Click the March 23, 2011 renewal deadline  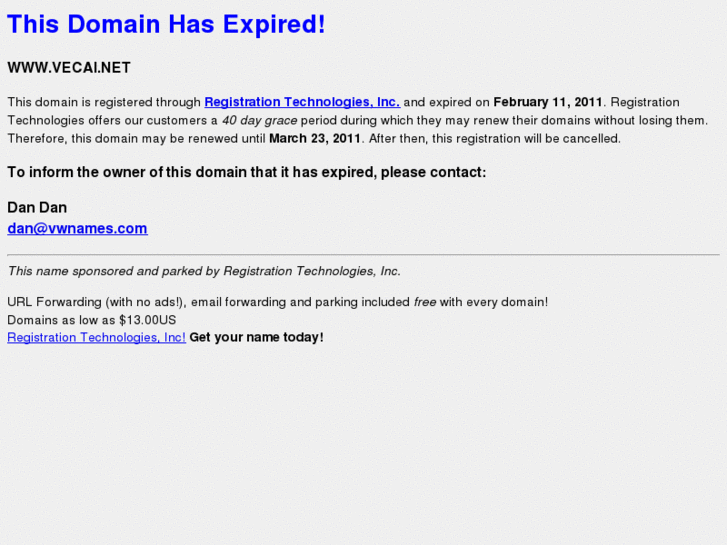(315, 138)
